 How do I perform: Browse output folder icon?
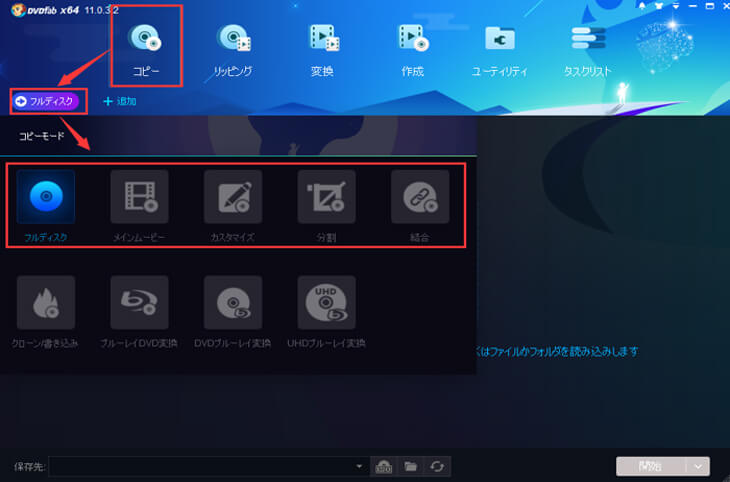click(410, 466)
